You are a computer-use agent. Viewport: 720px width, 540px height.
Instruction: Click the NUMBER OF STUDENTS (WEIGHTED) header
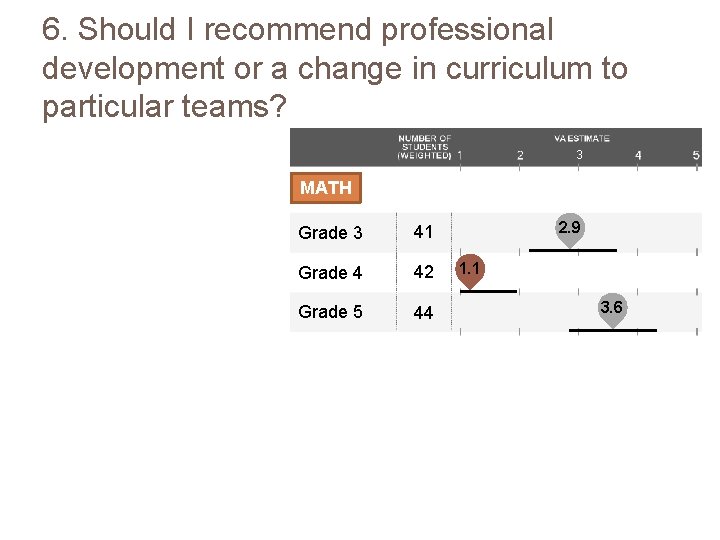point(424,147)
